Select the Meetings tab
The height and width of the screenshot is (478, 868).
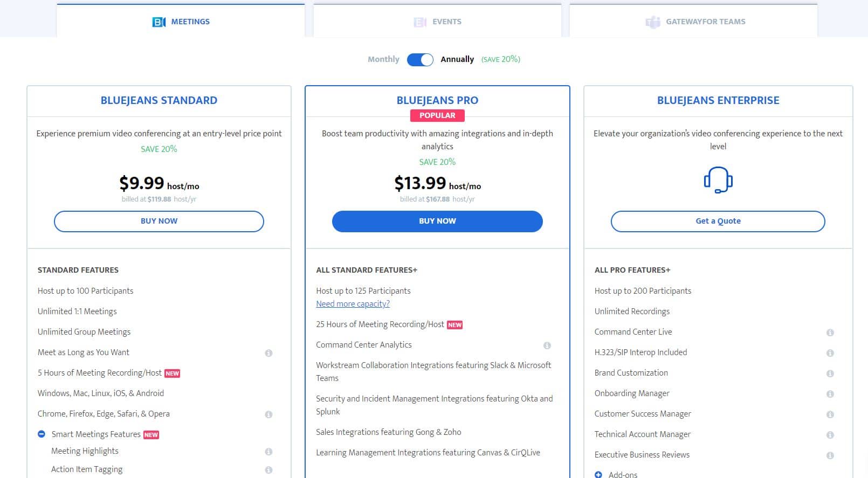click(181, 22)
